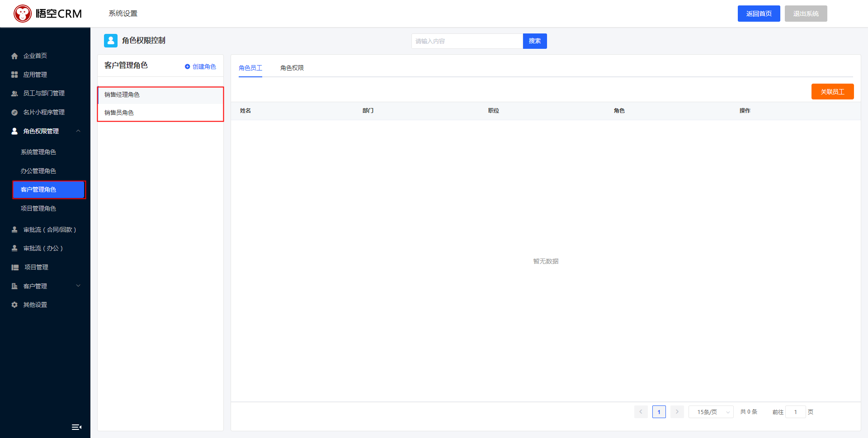Click the 审批流（办公）icon
868x438 pixels.
click(x=14, y=248)
